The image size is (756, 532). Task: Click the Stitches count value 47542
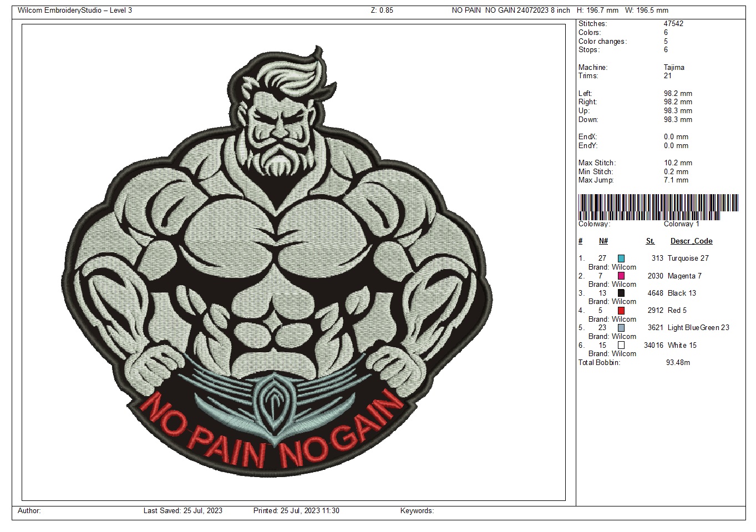click(x=673, y=24)
